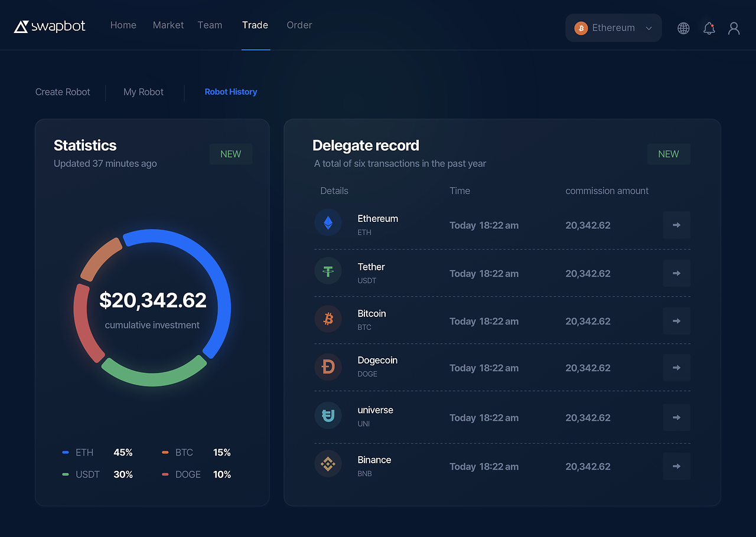Click the Binance row's commission amount 20,342.62
The image size is (756, 537).
pos(588,466)
